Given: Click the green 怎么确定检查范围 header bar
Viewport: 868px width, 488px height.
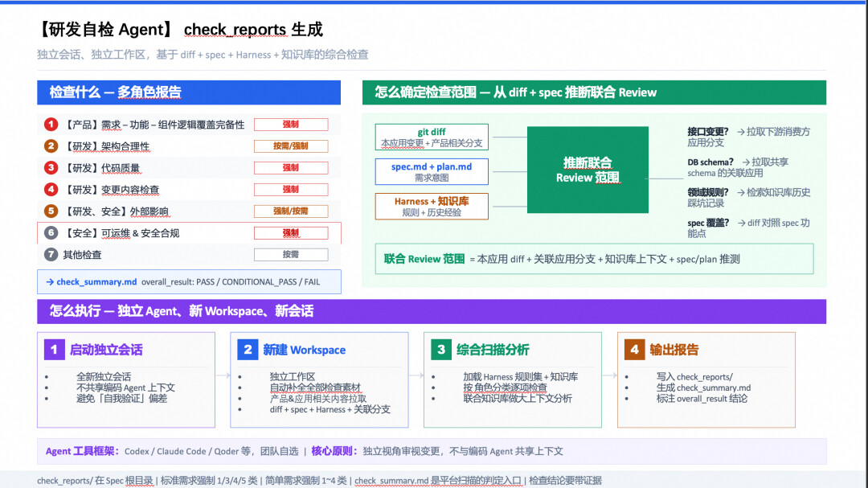Looking at the screenshot, I should [x=594, y=92].
